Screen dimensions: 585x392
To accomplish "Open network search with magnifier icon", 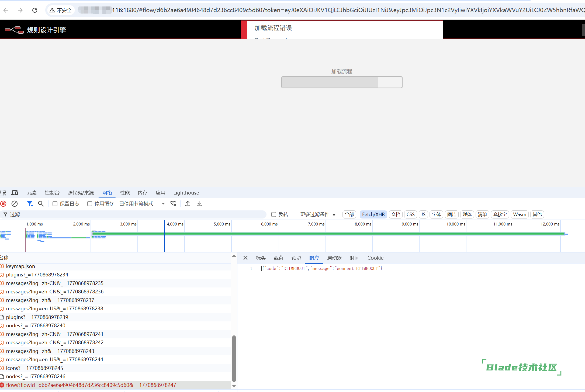I will [41, 204].
